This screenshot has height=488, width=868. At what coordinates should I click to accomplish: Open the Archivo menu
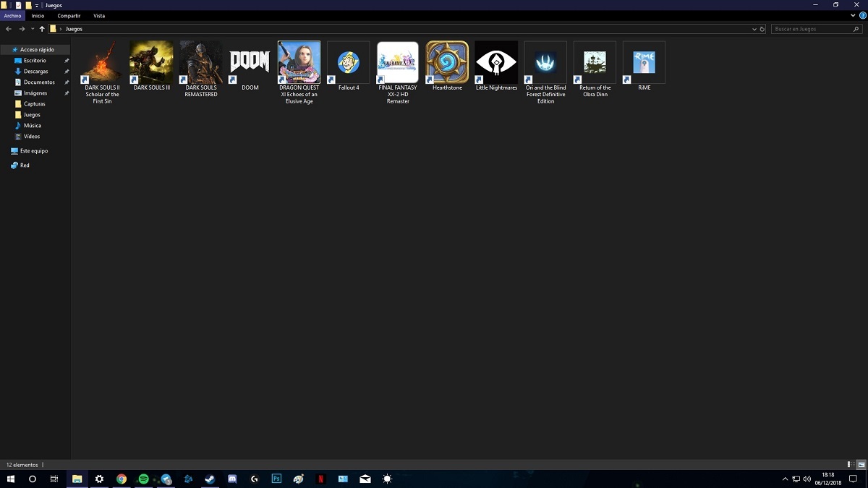pyautogui.click(x=12, y=15)
